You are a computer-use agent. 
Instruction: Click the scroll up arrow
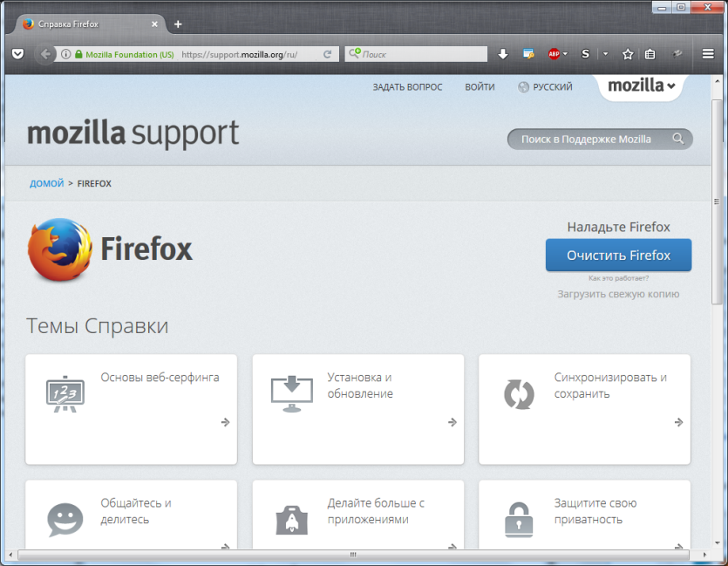point(718,81)
